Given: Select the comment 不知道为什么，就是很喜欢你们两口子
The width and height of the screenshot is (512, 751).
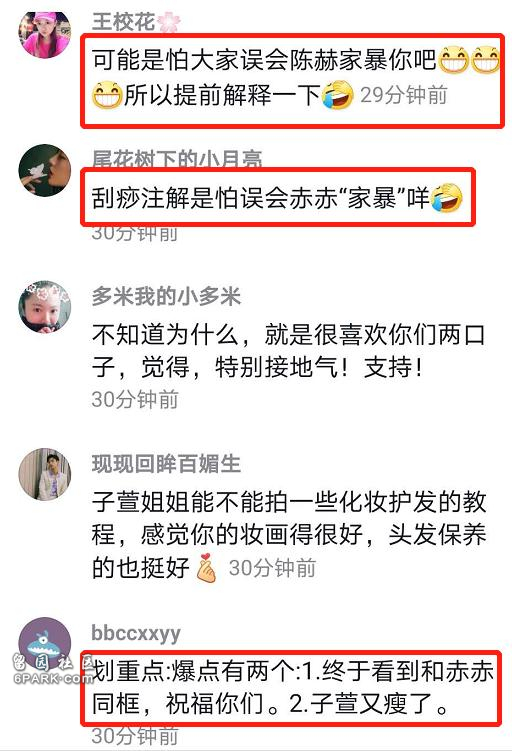Looking at the screenshot, I should coord(288,351).
